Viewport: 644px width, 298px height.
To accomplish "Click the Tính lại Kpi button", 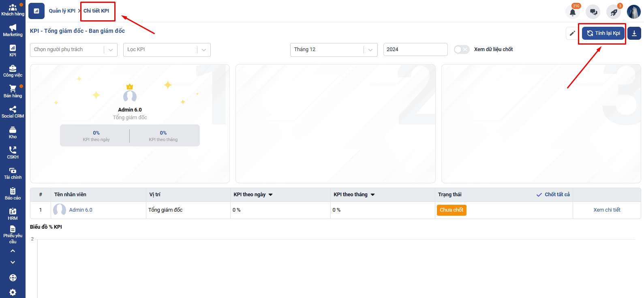I will tap(603, 33).
